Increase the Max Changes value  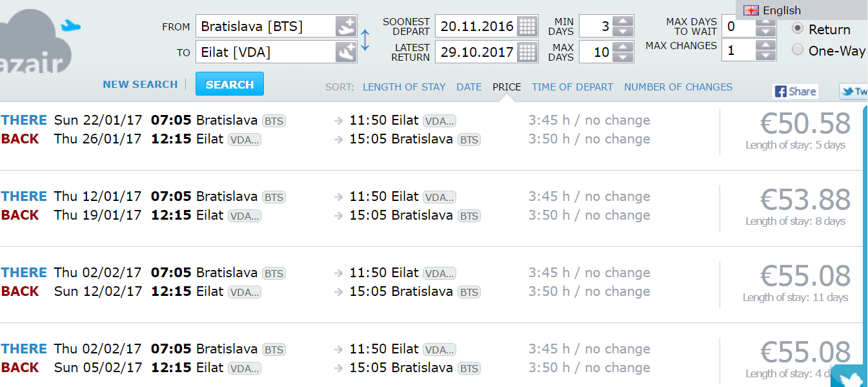(x=765, y=45)
